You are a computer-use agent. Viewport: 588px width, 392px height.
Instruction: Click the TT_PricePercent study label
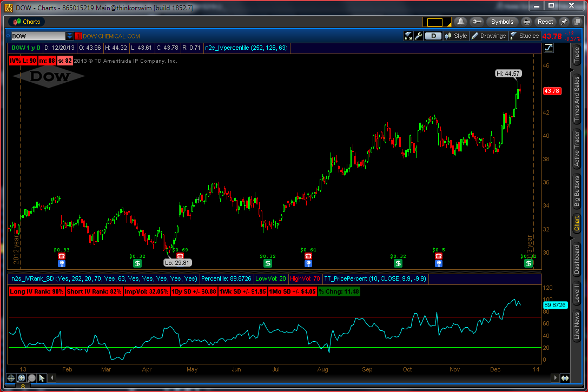click(375, 278)
